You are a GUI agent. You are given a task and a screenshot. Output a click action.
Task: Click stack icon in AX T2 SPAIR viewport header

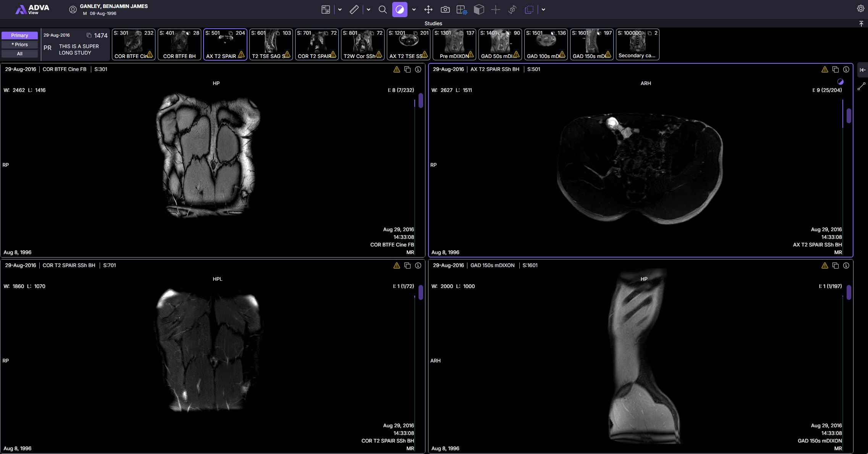coord(836,69)
